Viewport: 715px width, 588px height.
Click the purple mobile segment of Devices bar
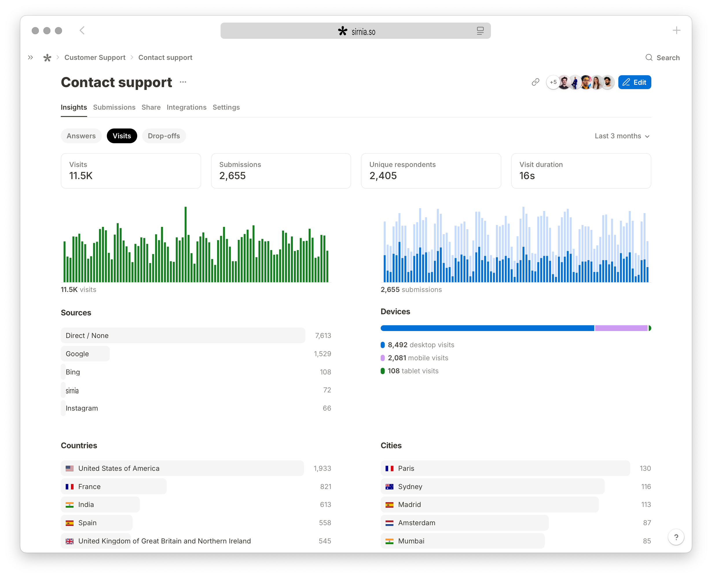[621, 328]
